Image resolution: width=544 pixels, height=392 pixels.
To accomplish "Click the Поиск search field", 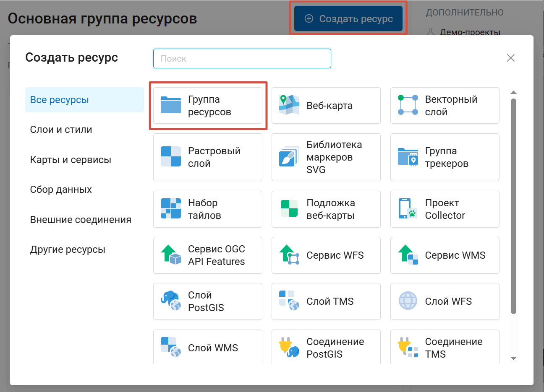I will (x=242, y=59).
